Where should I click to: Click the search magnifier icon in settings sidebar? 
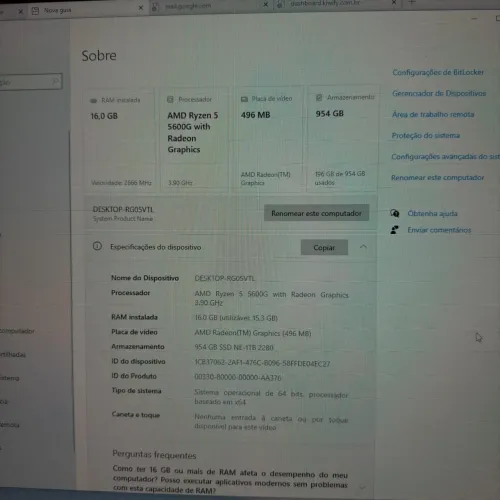click(56, 81)
